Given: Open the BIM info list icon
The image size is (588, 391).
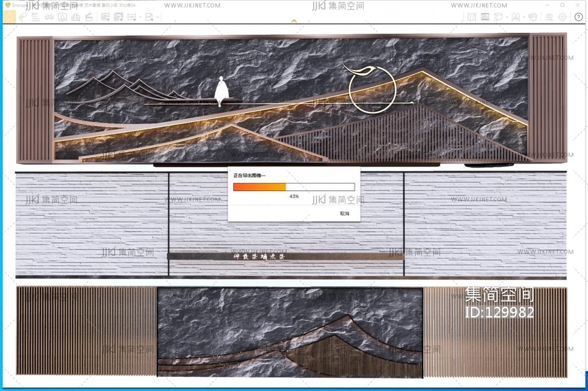Looking at the screenshot, I should (x=36, y=17).
